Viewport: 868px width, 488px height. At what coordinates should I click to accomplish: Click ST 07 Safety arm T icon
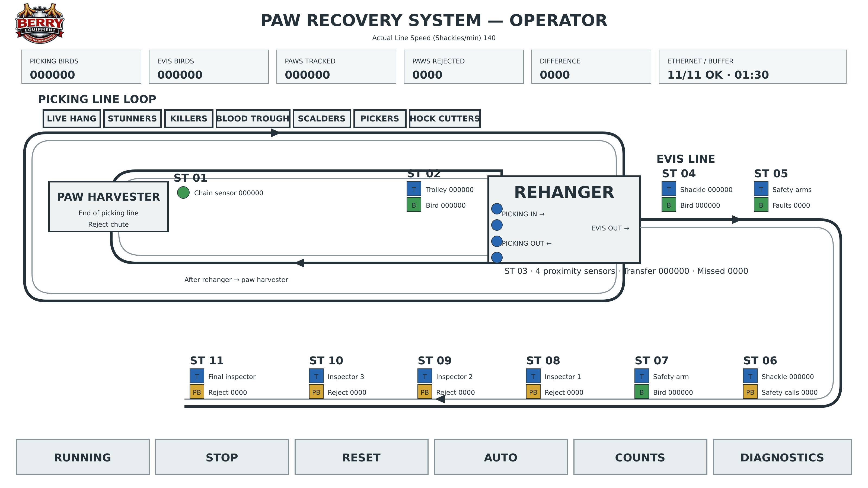(642, 376)
